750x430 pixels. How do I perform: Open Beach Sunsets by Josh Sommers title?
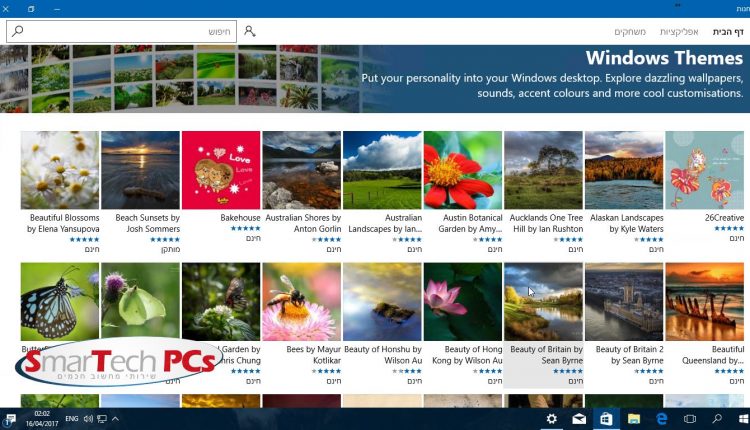[147, 223]
